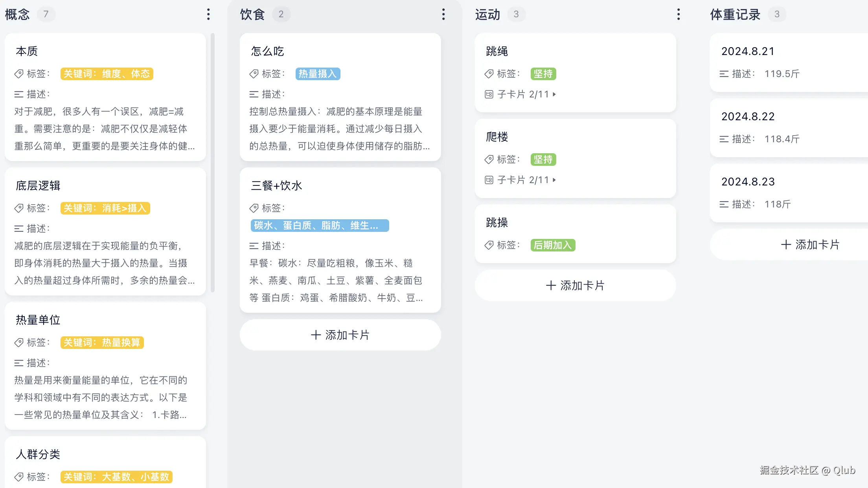868x488 pixels.
Task: Select the 体重记录 column header title
Action: click(x=735, y=15)
